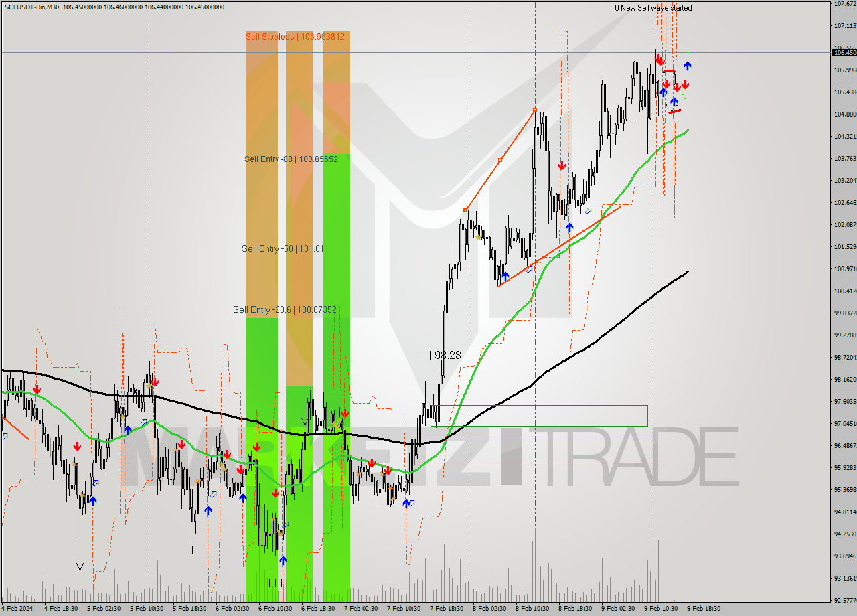
Task: Click the 98.162 price axis label
Action: tap(845, 380)
